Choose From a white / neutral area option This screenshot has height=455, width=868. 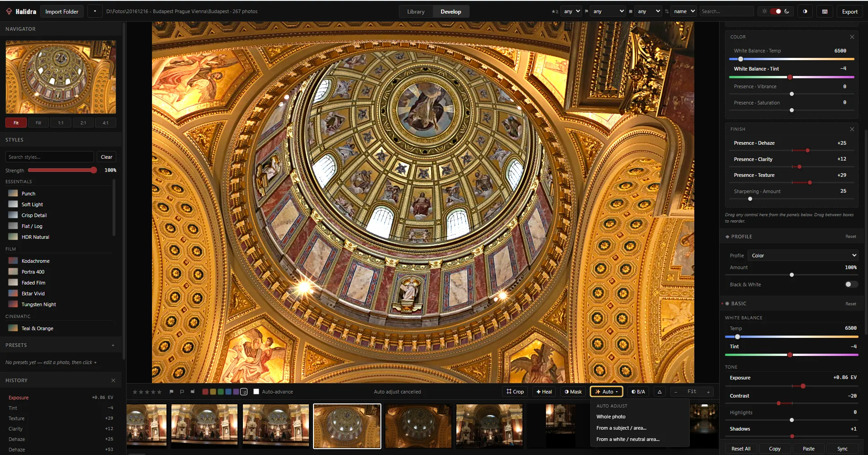tap(628, 439)
